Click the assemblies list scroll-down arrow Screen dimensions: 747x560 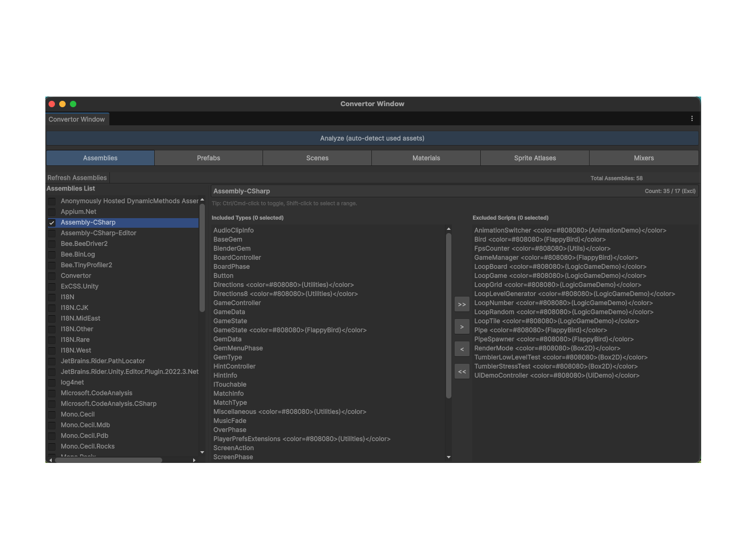point(202,452)
